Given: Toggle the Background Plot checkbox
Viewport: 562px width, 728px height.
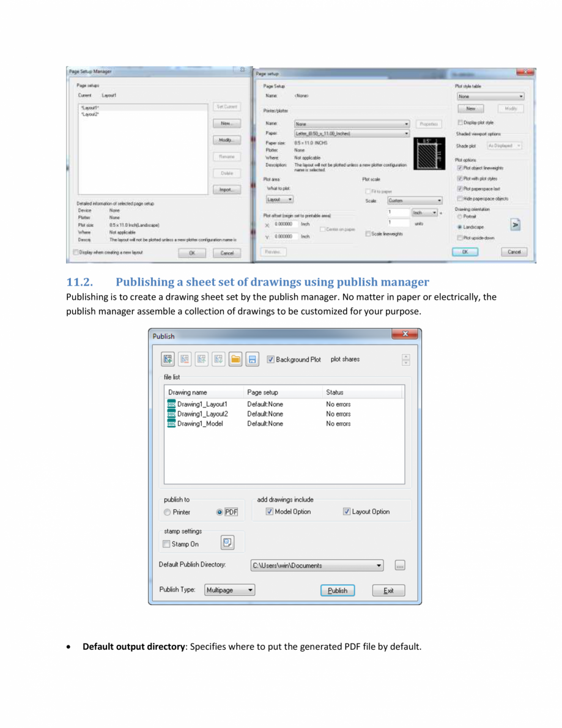Looking at the screenshot, I should click(270, 359).
